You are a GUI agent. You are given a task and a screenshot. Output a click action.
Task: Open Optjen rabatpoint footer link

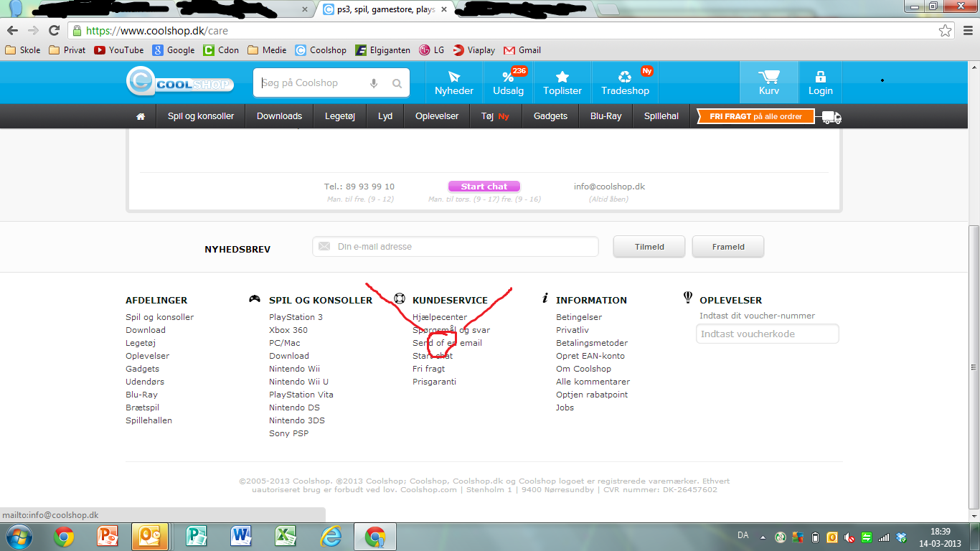(592, 395)
